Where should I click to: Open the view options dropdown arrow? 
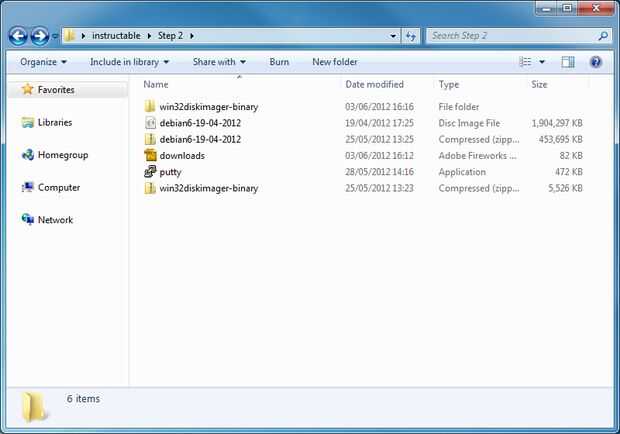pyautogui.click(x=542, y=62)
